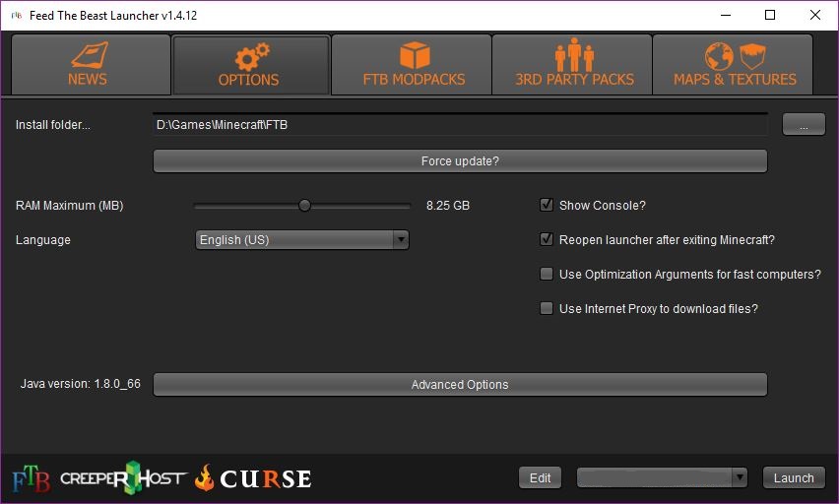Click the CreeperHost logo
Viewport: 839px width, 504px height.
123,477
